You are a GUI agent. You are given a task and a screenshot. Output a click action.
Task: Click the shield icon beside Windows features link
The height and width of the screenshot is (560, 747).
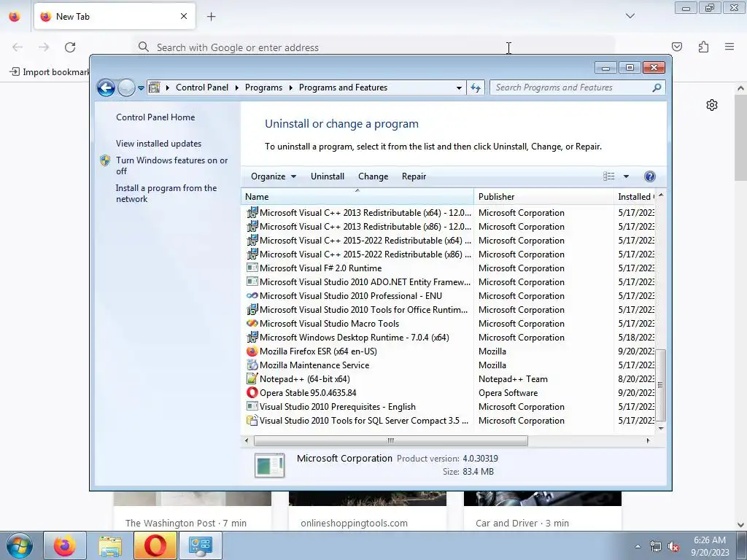point(105,160)
